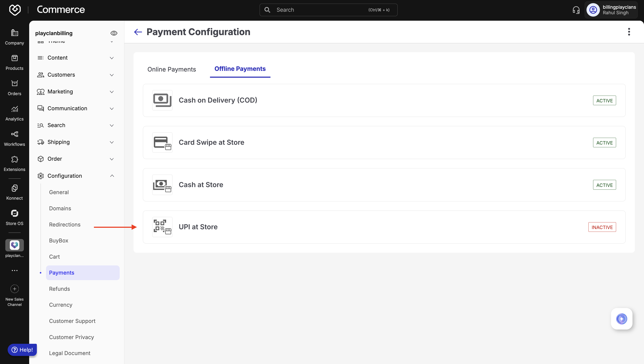
Task: Open the Analytics section icon
Action: pos(14,109)
